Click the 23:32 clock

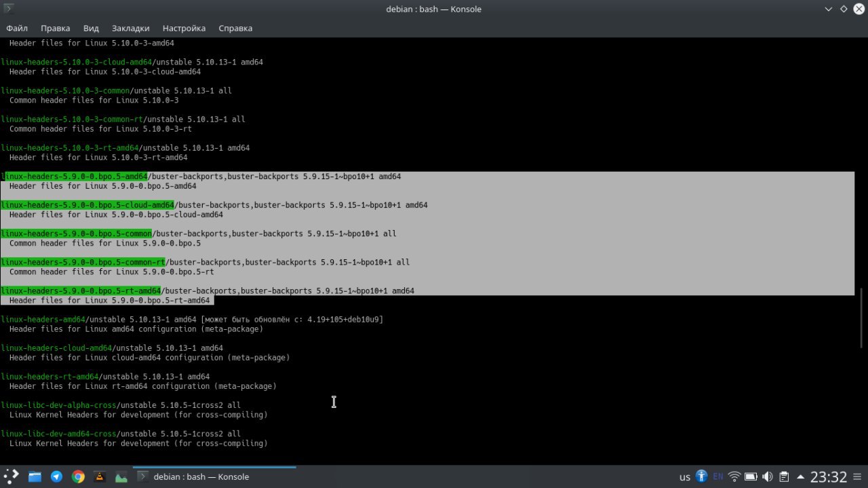point(829,476)
